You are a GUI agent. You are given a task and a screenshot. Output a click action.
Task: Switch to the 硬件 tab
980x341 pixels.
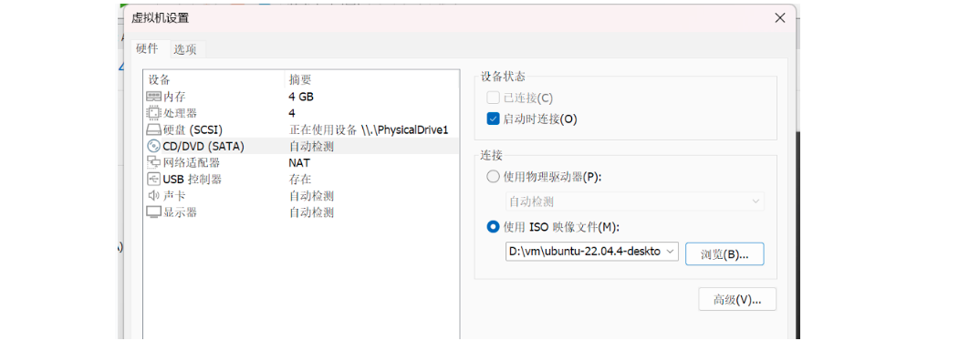pos(147,48)
